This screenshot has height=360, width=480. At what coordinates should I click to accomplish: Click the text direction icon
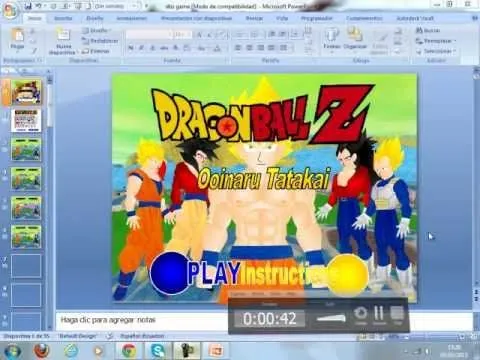[x=309, y=32]
